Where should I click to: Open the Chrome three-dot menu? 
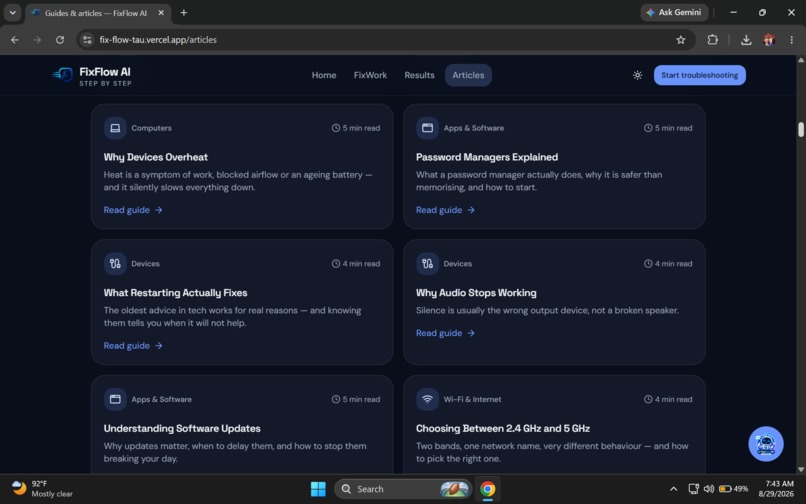pos(792,40)
